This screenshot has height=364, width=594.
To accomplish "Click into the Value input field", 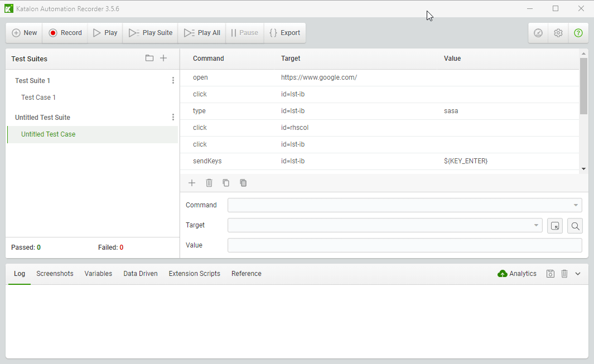I will [x=404, y=245].
